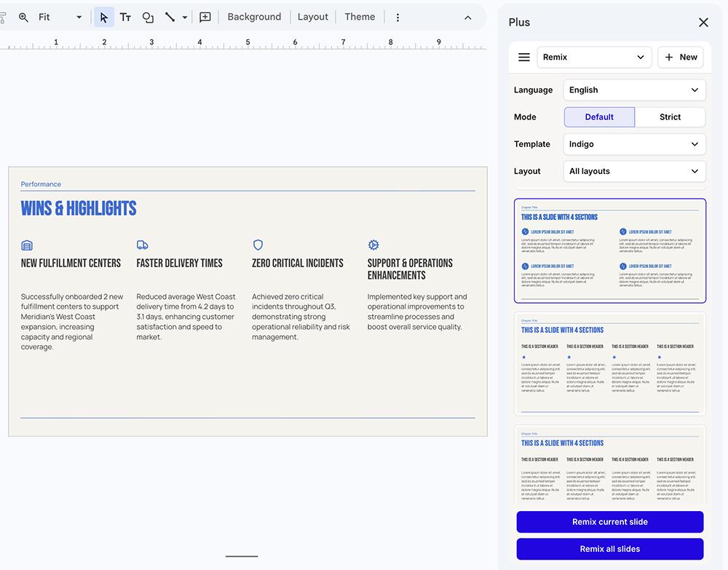Select the arrow Select tool

103,17
